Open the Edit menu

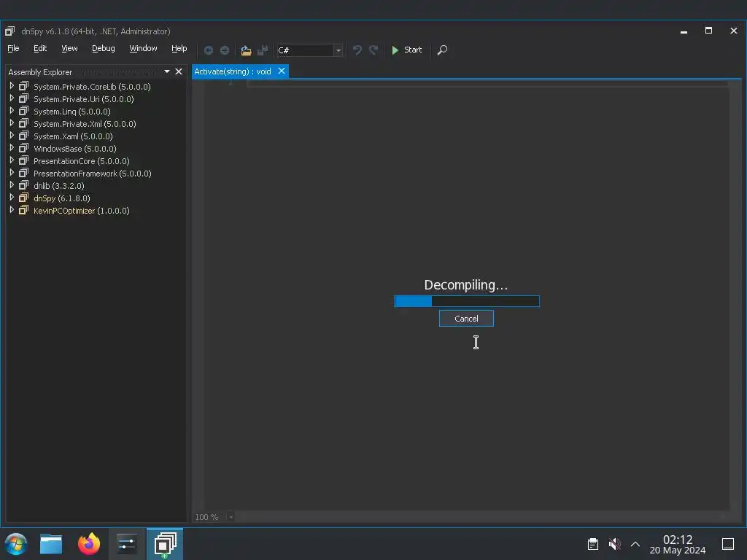40,49
